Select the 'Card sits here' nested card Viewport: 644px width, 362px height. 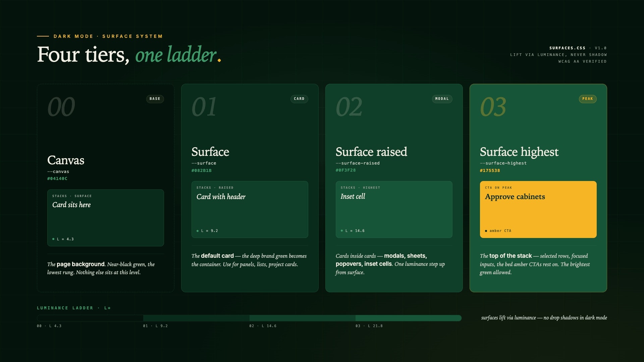click(x=106, y=218)
